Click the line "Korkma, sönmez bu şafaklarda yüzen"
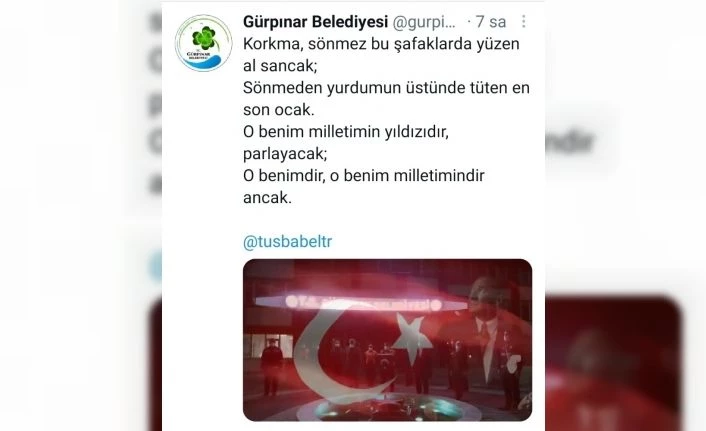 tap(381, 44)
